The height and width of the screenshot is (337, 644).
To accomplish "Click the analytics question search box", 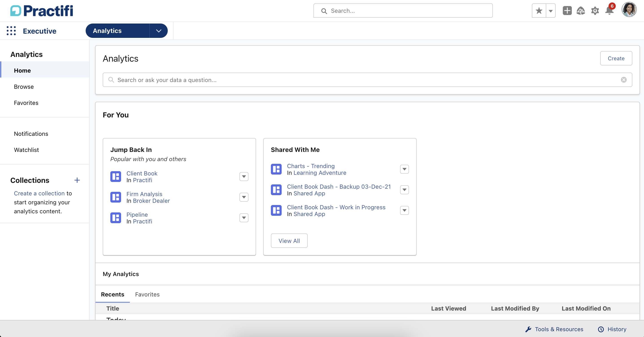I will click(x=367, y=80).
